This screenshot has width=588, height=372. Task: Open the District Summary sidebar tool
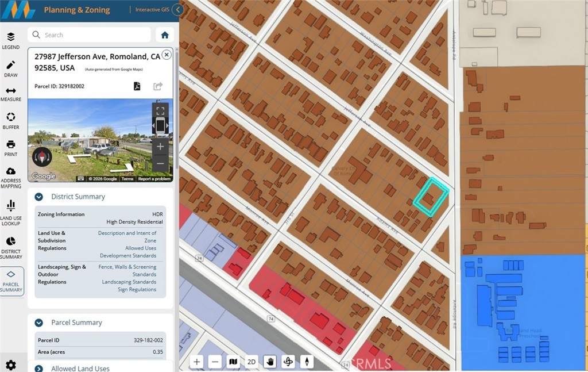point(11,248)
